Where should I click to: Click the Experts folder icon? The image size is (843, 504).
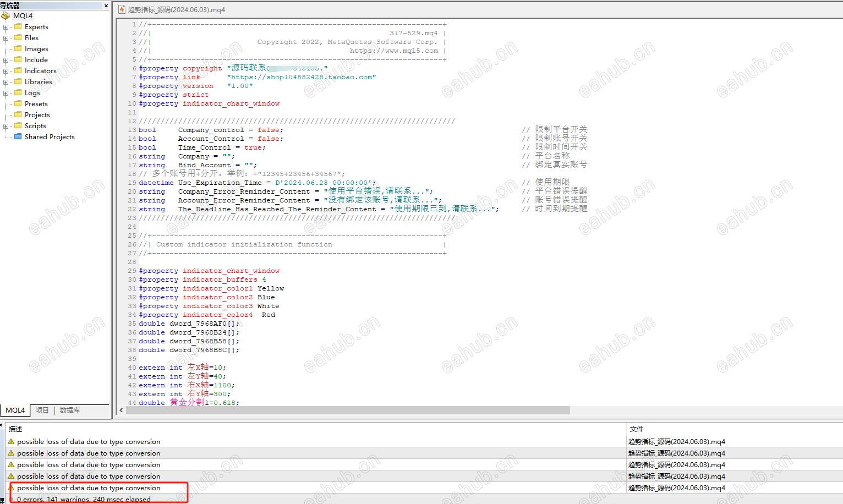[18, 26]
